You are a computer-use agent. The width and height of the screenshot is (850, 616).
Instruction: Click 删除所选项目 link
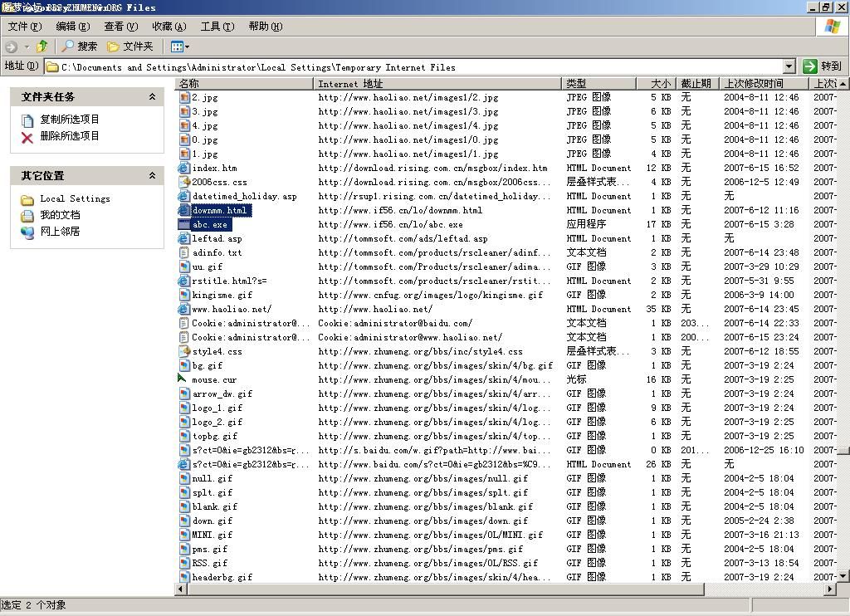click(70, 136)
